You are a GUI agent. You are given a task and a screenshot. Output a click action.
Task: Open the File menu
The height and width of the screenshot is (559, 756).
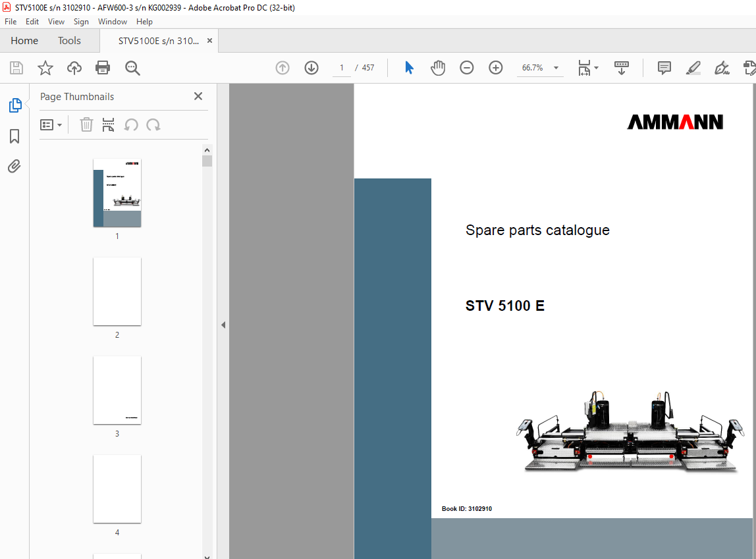(x=11, y=22)
